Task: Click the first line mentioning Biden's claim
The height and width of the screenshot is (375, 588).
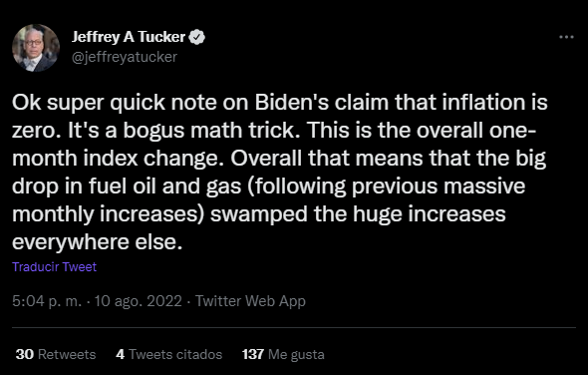Action: point(280,102)
